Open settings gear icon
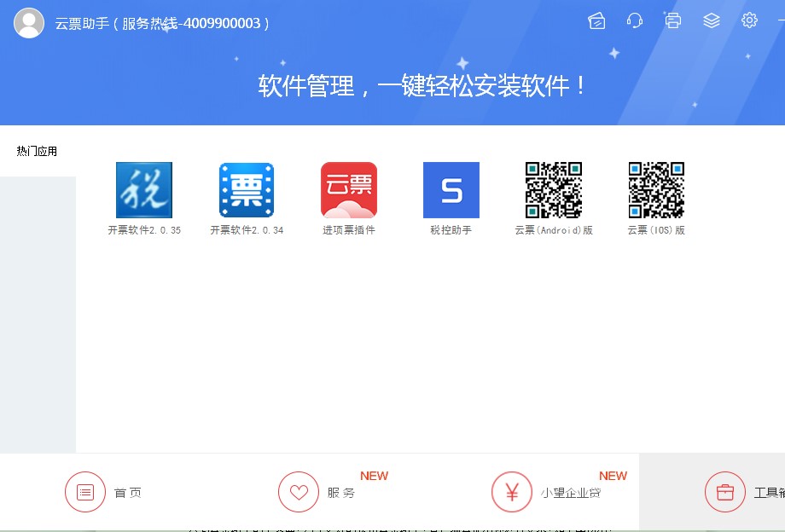The height and width of the screenshot is (532, 785). click(749, 20)
